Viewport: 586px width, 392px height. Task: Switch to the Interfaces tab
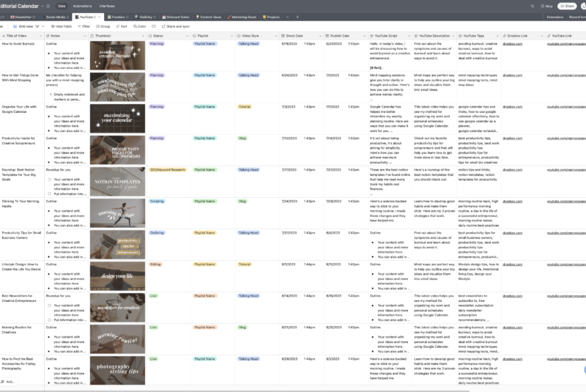tap(107, 6)
